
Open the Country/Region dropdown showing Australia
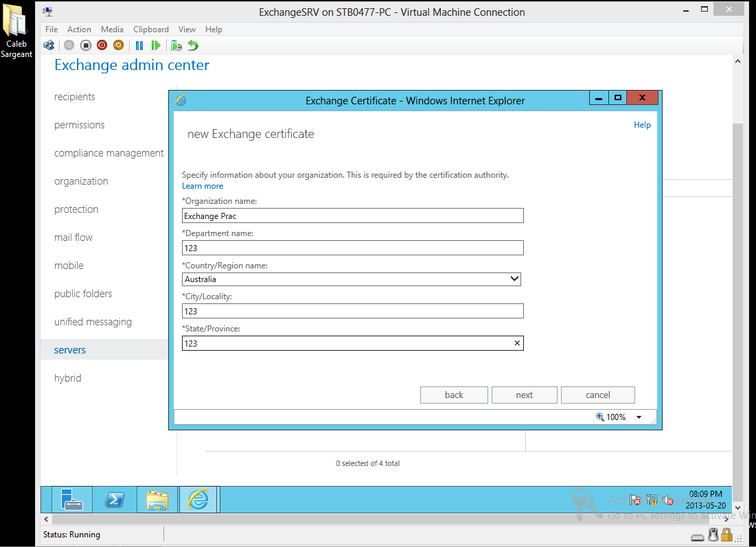pyautogui.click(x=352, y=279)
